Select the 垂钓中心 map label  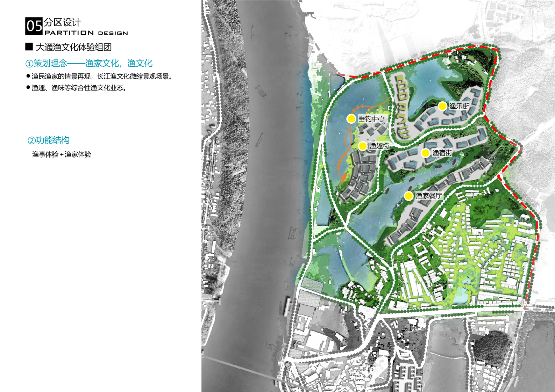[x=371, y=119]
